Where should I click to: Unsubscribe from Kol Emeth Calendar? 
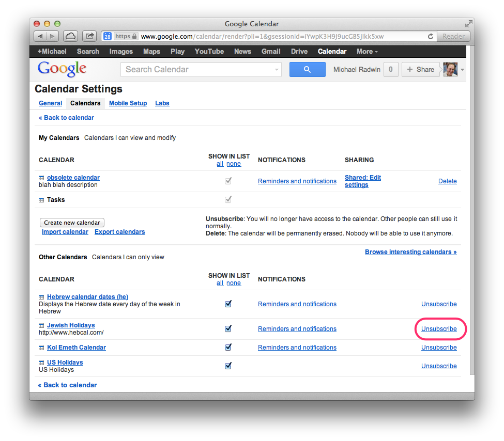[x=439, y=348]
